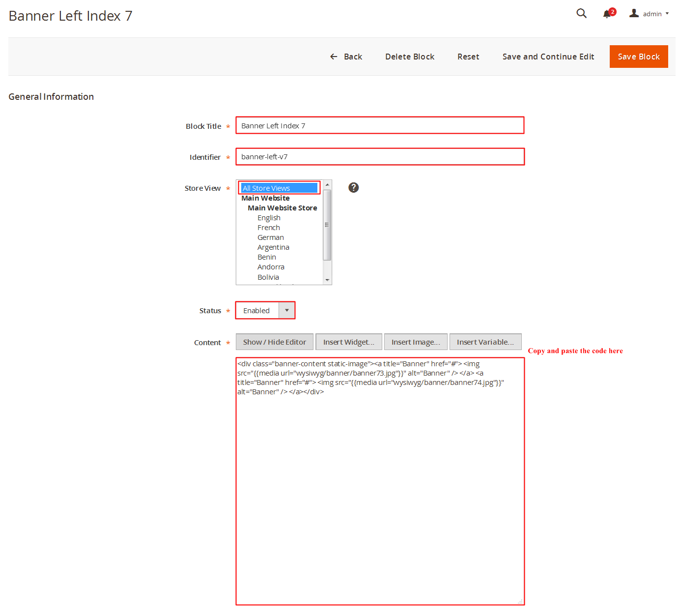Image resolution: width=679 pixels, height=616 pixels.
Task: Click the Delete Block button
Action: (409, 57)
